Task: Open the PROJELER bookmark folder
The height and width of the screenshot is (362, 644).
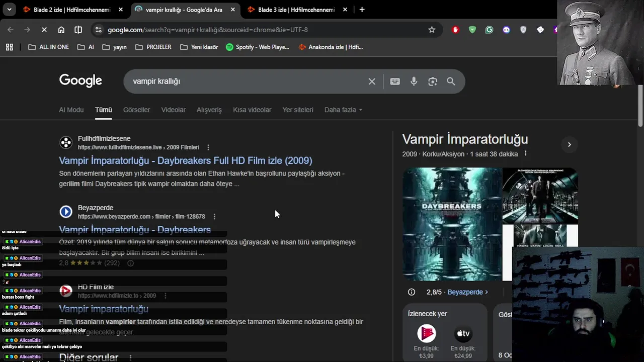Action: [x=153, y=47]
